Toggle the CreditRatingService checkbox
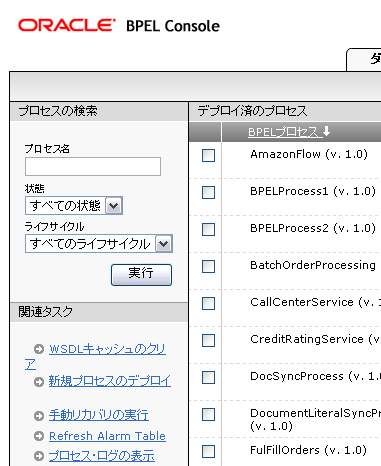 (x=208, y=340)
